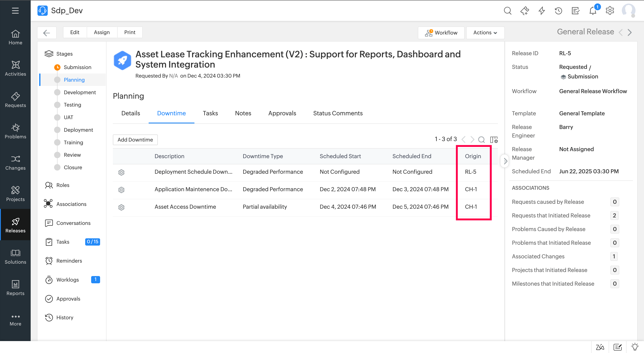Open gear menu for Asset Access Downtime row

point(121,207)
